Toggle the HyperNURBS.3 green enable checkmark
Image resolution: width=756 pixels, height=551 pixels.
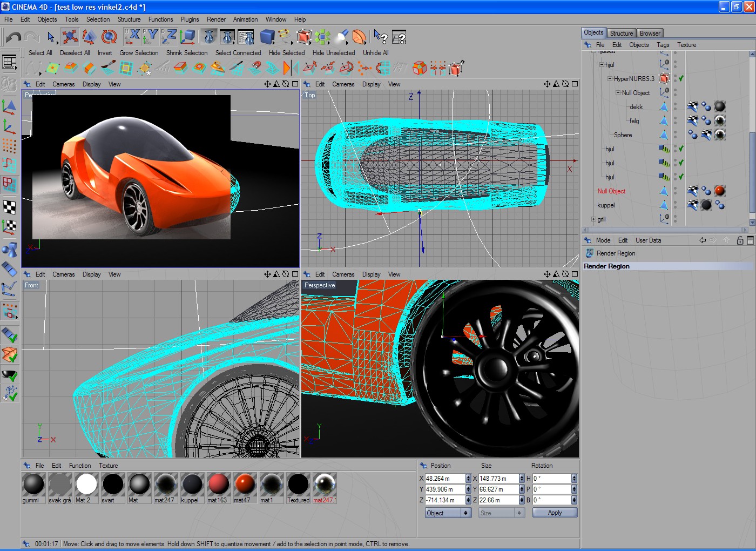tap(681, 79)
